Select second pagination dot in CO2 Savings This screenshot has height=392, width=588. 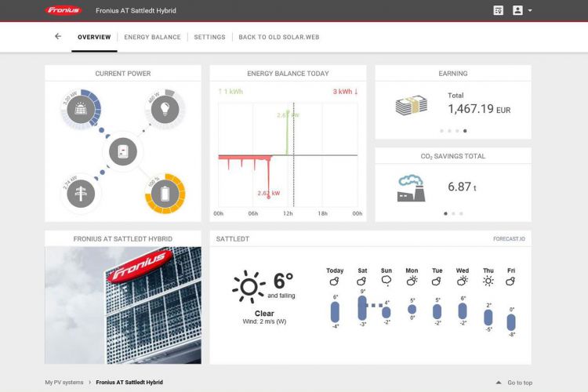click(453, 213)
